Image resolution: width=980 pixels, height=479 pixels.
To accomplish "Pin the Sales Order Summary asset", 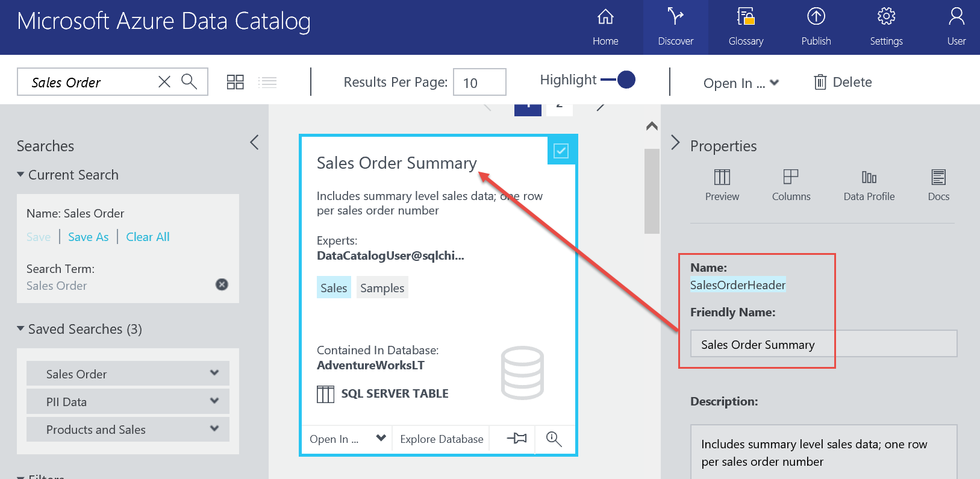I will pos(517,438).
